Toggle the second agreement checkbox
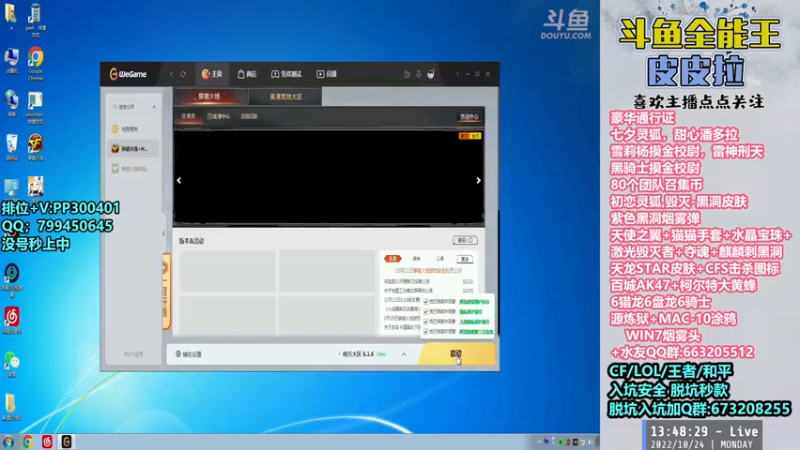This screenshot has height=450, width=800. pos(426,312)
